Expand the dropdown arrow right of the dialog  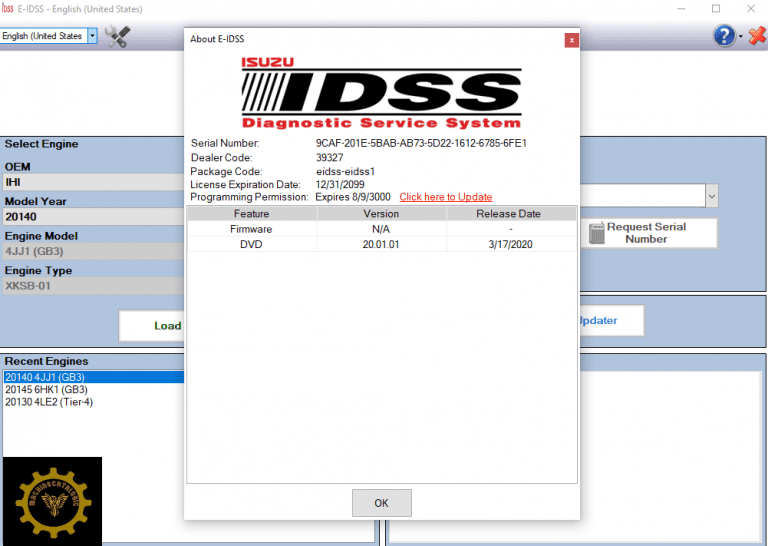click(712, 196)
